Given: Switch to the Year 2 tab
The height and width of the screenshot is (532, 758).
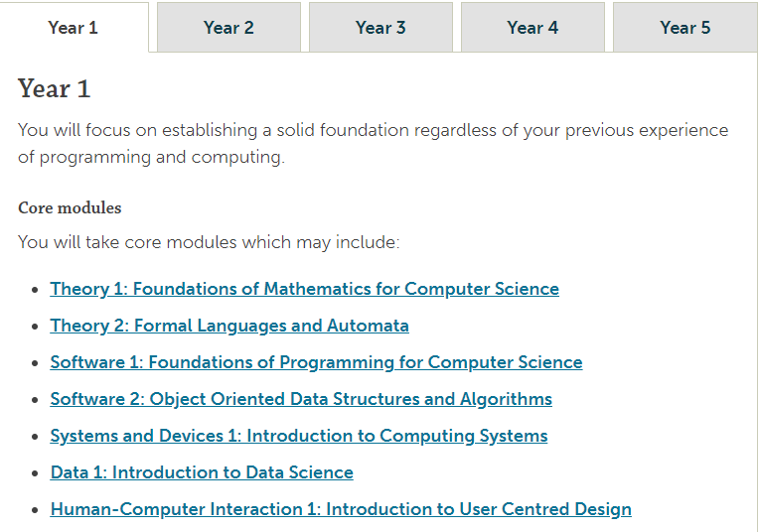Looking at the screenshot, I should (x=228, y=28).
